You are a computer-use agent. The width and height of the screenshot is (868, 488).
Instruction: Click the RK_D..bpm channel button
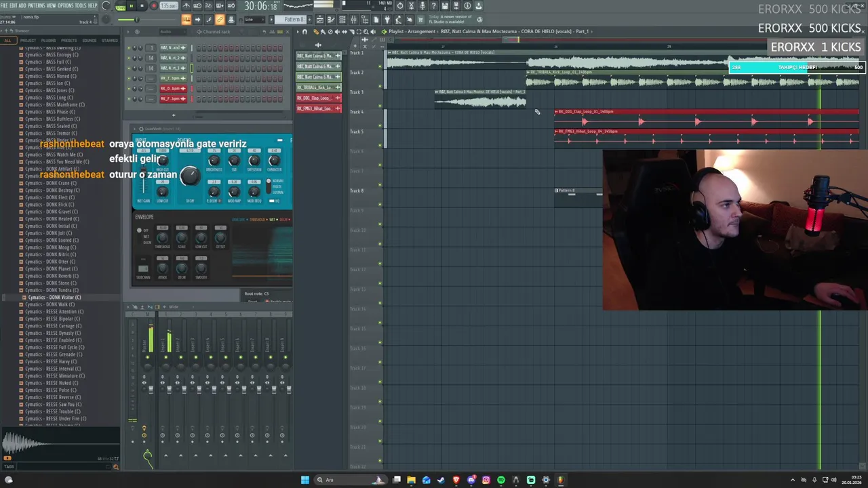click(174, 89)
